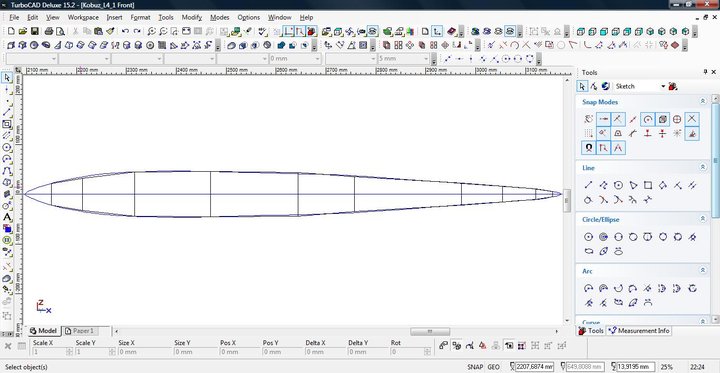The height and width of the screenshot is (373, 720).
Task: Toggle SNAP in the status bar
Action: pos(475,367)
